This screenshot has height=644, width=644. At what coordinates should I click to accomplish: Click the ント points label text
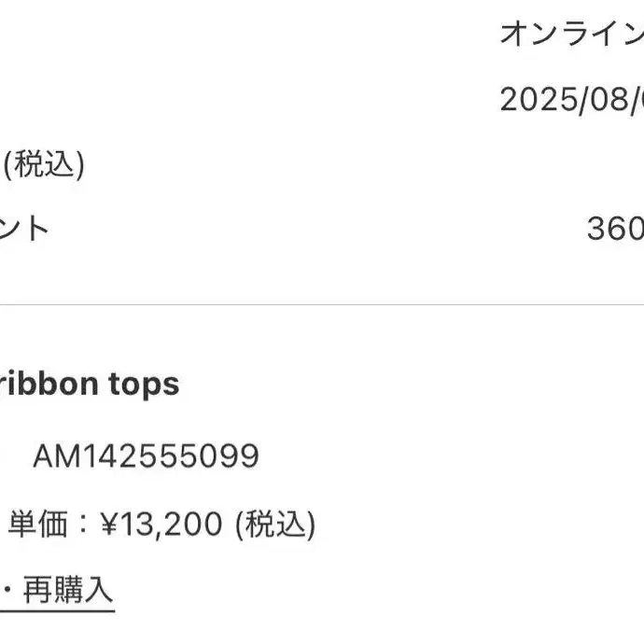24,229
